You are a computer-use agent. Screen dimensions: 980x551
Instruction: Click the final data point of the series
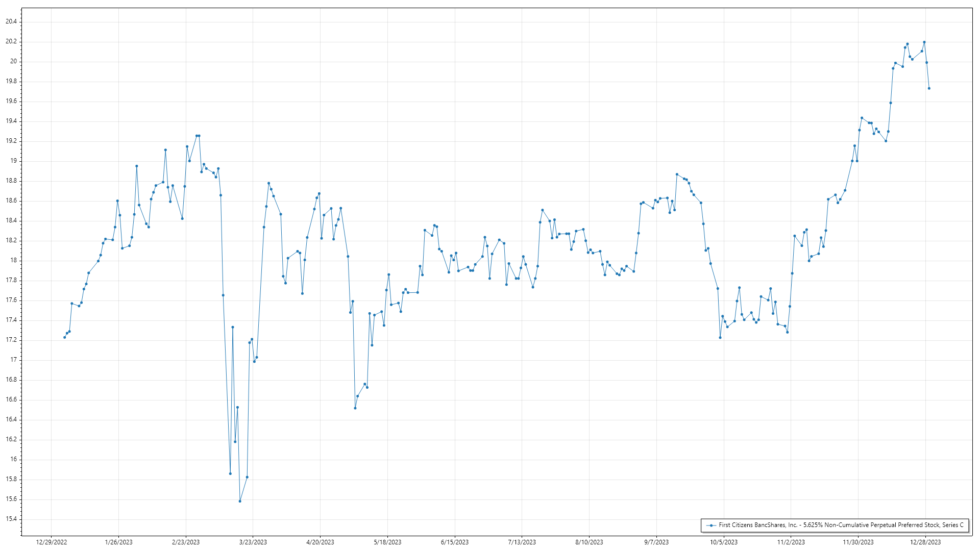pyautogui.click(x=929, y=88)
